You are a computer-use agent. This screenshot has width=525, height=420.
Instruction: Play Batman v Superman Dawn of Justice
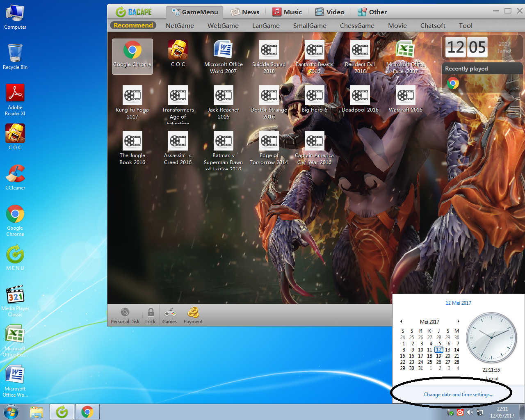click(224, 150)
